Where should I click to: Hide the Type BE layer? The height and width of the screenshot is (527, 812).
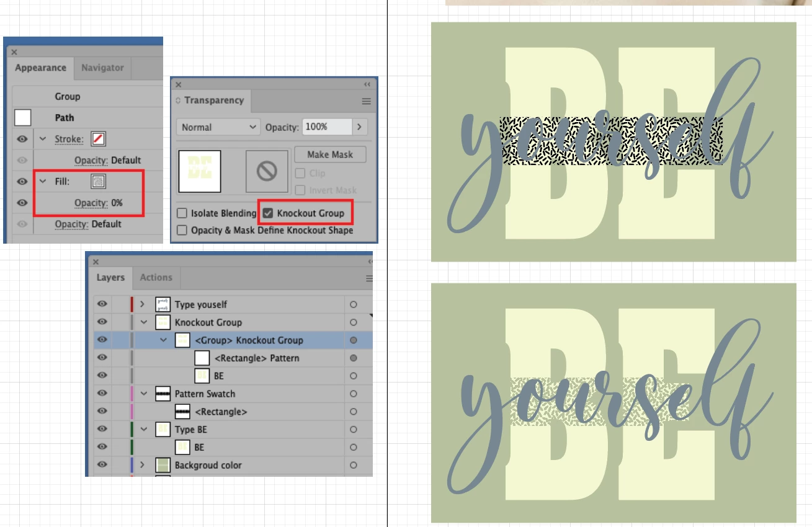pyautogui.click(x=102, y=429)
